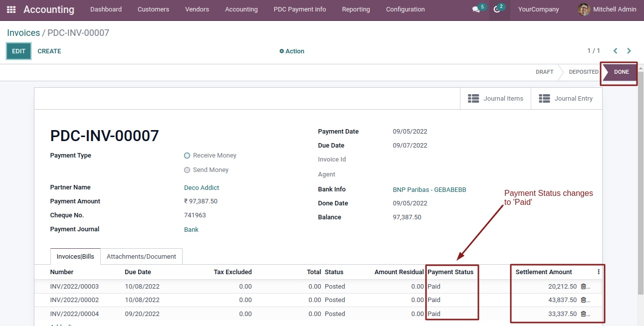The height and width of the screenshot is (326, 644).
Task: Click the Journal Entry list icon
Action: [544, 99]
